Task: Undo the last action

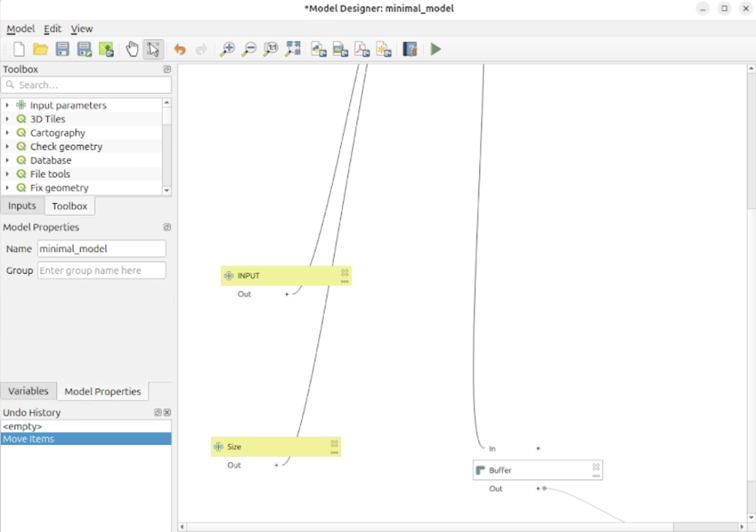Action: pyautogui.click(x=179, y=49)
